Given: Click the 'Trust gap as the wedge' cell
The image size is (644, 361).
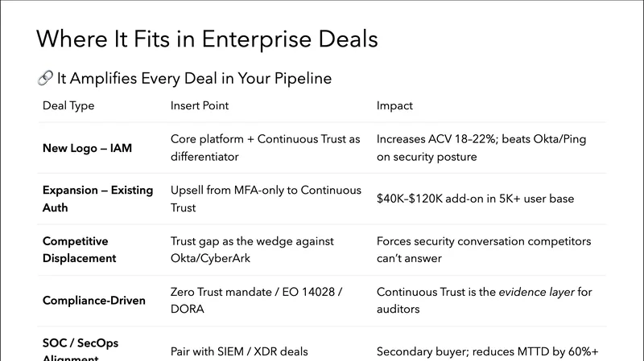Looking at the screenshot, I should coord(252,249).
